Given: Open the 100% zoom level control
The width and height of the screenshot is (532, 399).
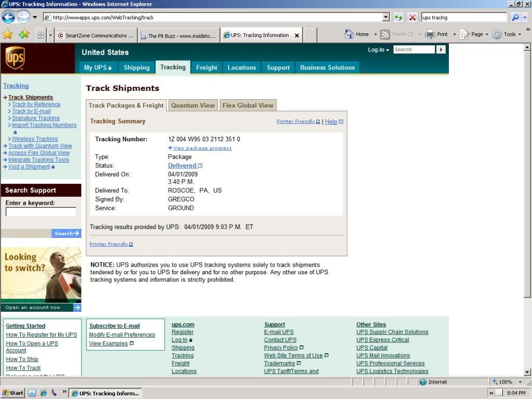Looking at the screenshot, I should [x=507, y=382].
